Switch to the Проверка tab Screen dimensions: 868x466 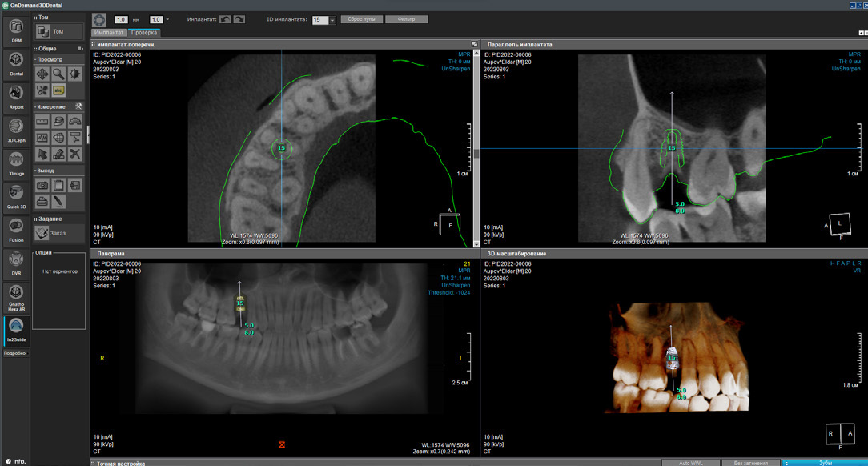click(x=144, y=33)
